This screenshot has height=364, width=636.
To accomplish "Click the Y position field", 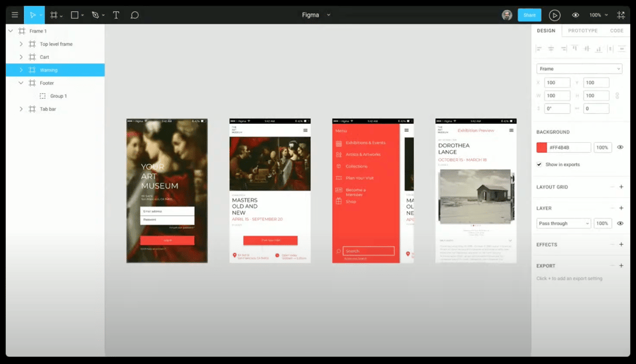I will point(596,83).
